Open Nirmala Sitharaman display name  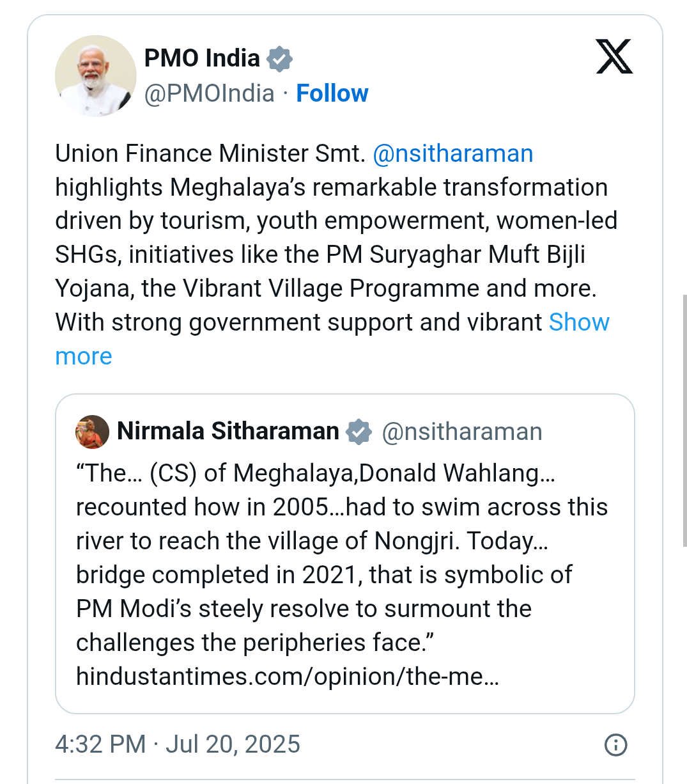[x=228, y=431]
